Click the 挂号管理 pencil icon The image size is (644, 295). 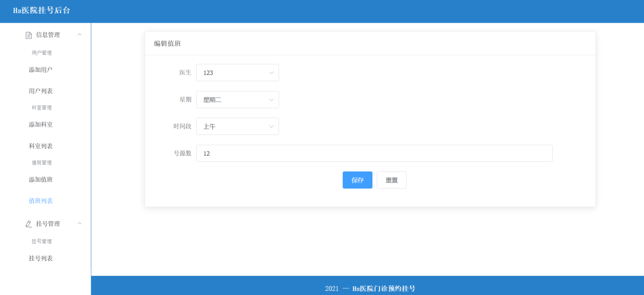point(29,224)
